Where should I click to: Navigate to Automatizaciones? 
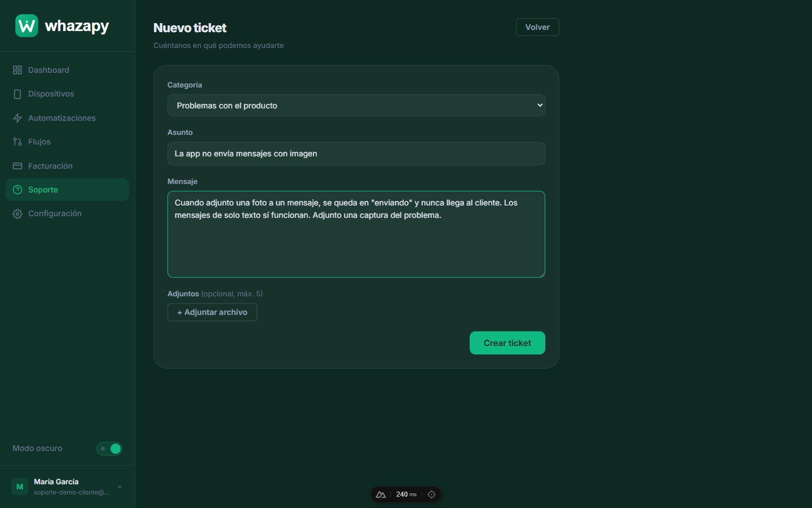tap(67, 118)
